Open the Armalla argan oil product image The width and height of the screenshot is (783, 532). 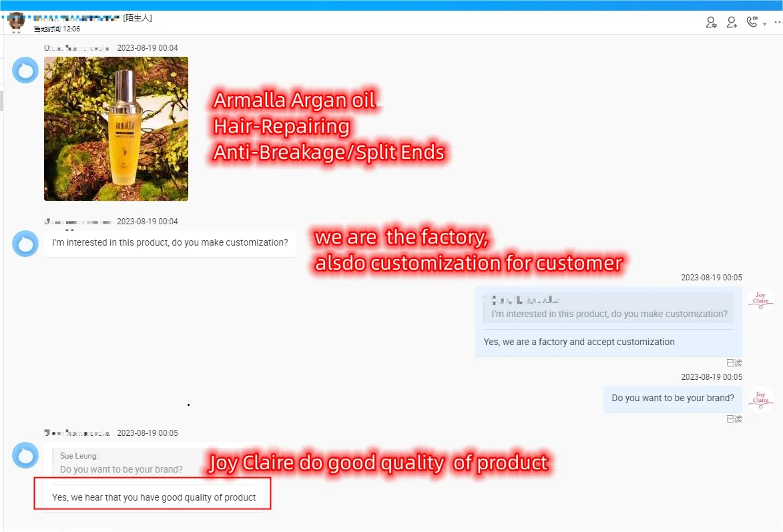pos(116,129)
